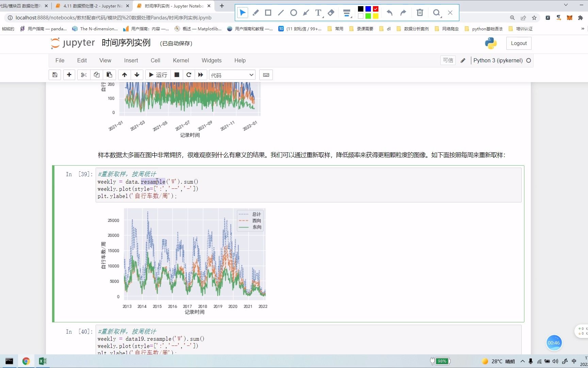Move selected cell up
This screenshot has width=588, height=368.
[x=125, y=75]
